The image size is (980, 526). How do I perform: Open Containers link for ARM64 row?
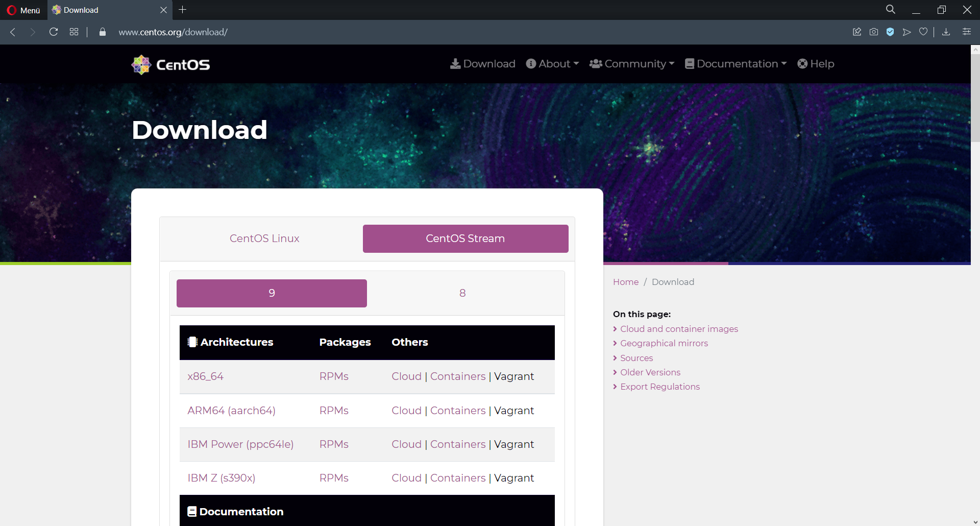point(458,411)
